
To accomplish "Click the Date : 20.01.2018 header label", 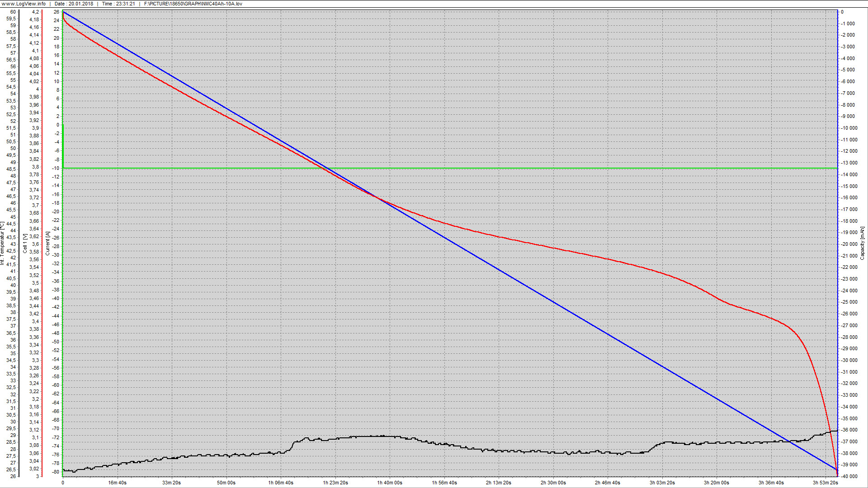I will [74, 4].
